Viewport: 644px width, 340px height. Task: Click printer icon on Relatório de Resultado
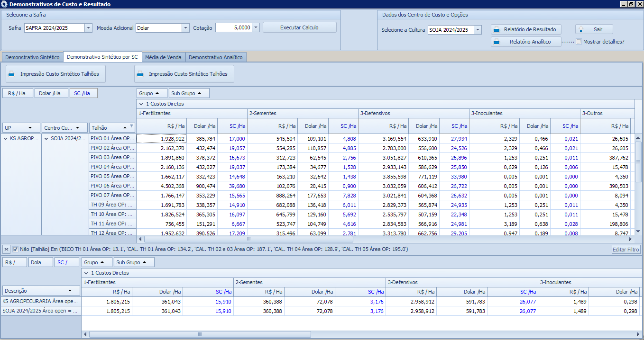tap(497, 29)
